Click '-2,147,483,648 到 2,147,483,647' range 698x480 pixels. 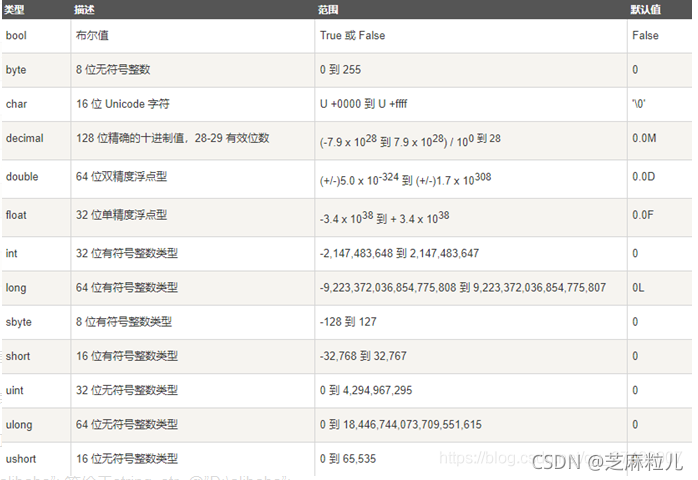click(399, 253)
